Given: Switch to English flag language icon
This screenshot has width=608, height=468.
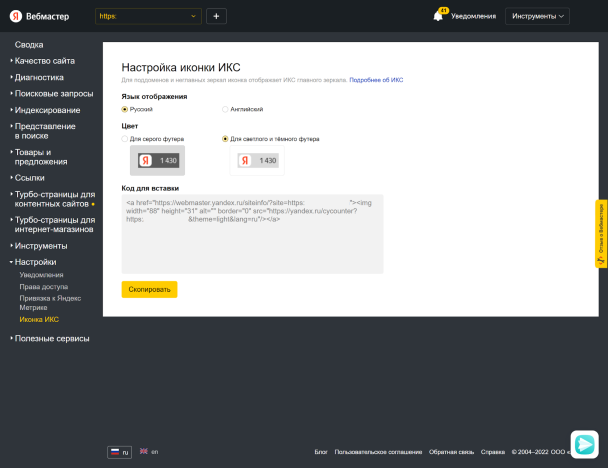Looking at the screenshot, I should coord(143,452).
